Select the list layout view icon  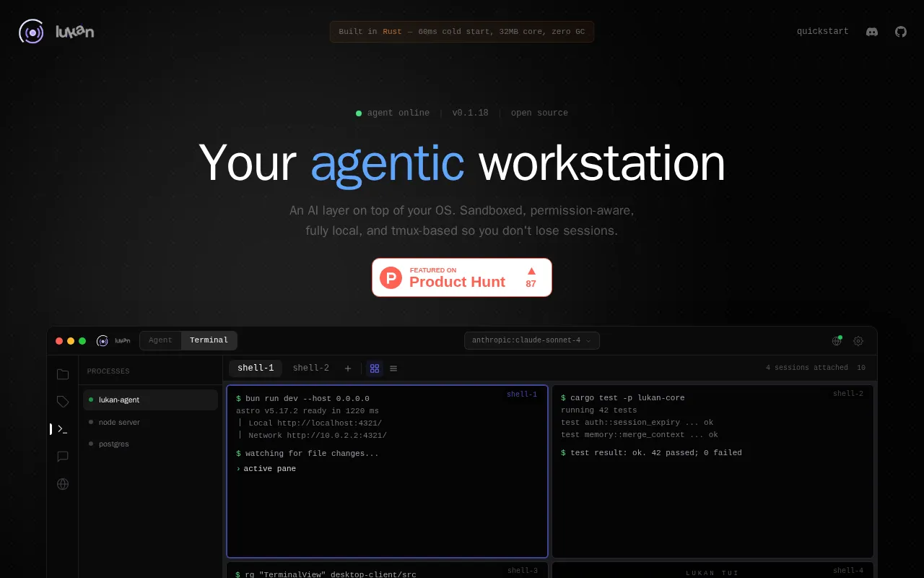pyautogui.click(x=393, y=368)
